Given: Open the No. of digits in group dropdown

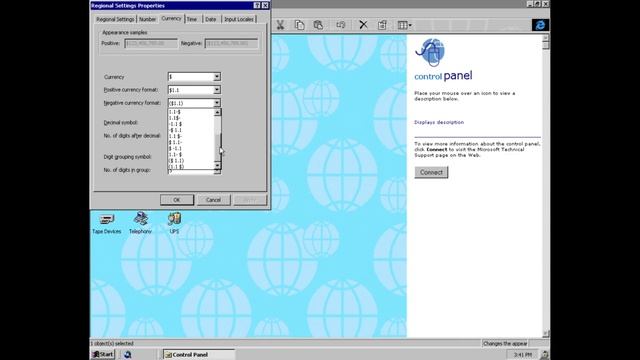Looking at the screenshot, I should [x=217, y=172].
